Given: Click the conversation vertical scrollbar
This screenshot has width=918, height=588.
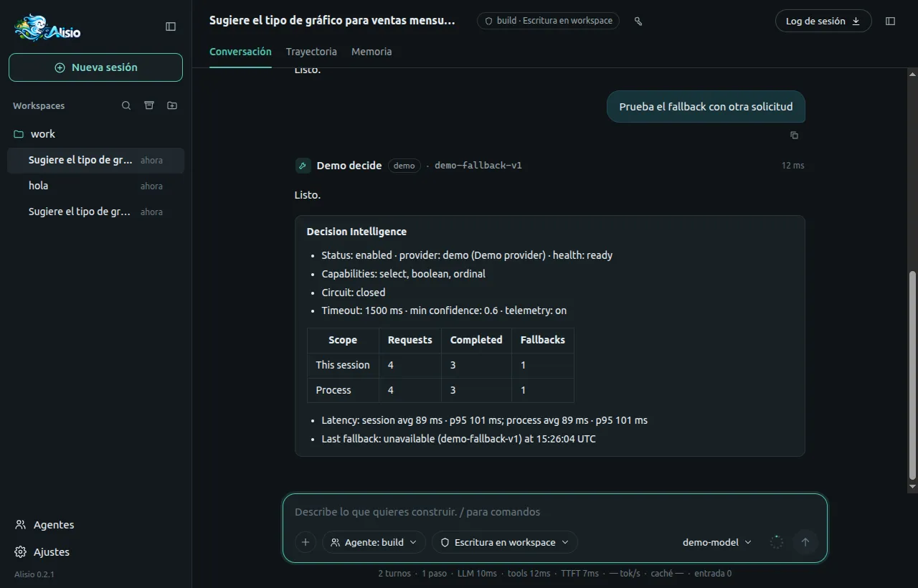Looking at the screenshot, I should tap(912, 375).
